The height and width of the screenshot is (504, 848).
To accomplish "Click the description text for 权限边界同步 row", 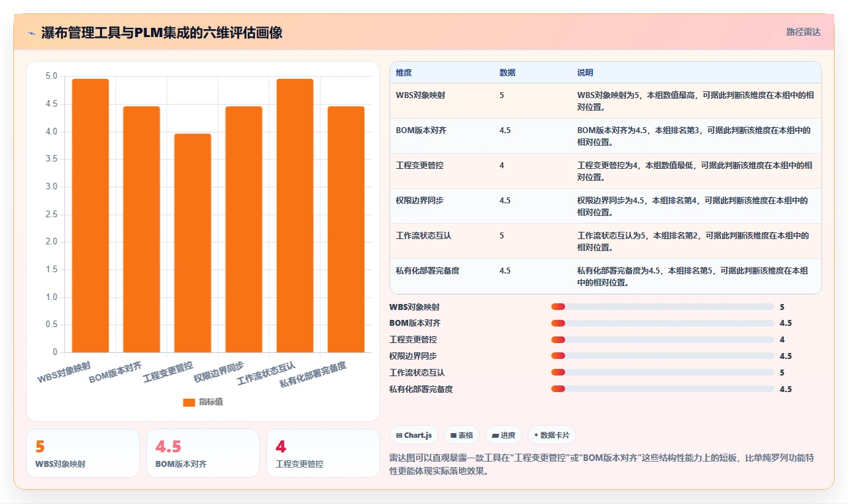I will tap(692, 207).
